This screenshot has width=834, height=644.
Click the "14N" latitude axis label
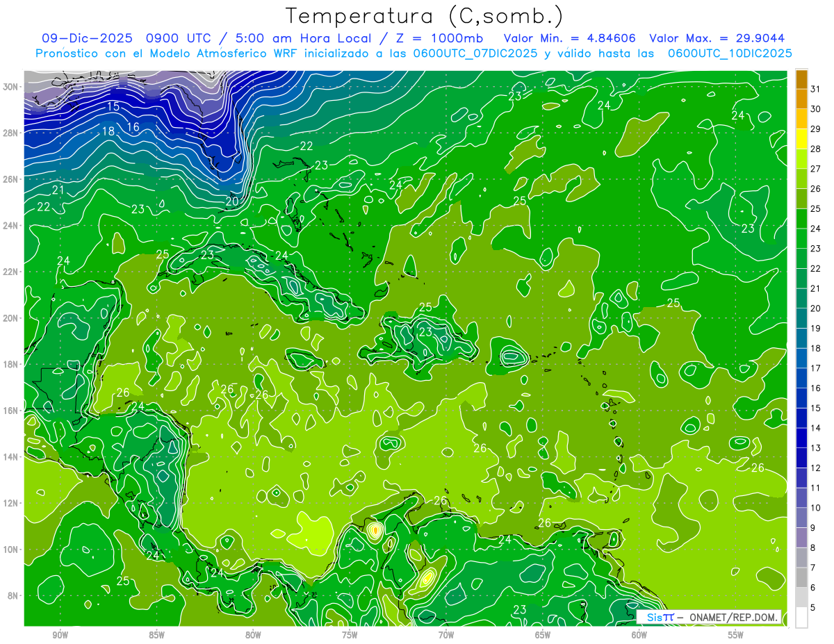tap(12, 457)
